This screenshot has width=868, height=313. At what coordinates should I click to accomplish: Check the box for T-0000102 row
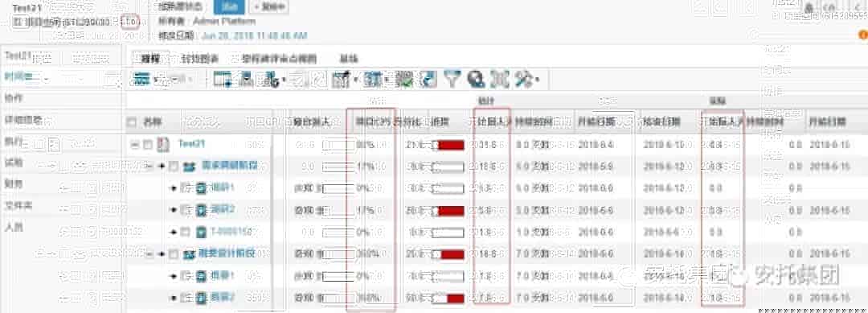pyautogui.click(x=185, y=232)
